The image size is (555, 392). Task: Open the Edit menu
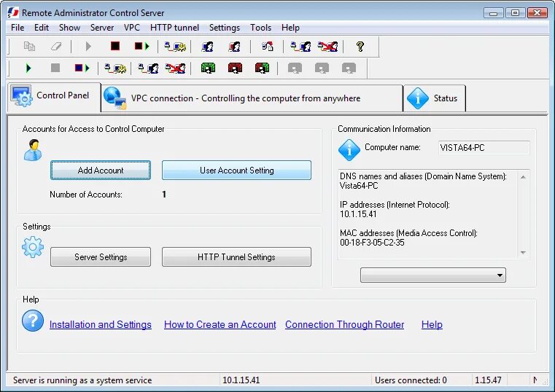click(x=42, y=28)
